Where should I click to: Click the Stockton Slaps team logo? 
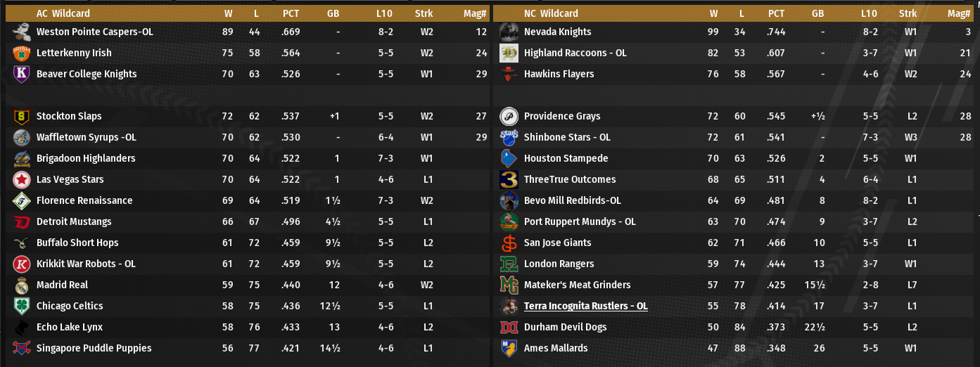(x=21, y=116)
